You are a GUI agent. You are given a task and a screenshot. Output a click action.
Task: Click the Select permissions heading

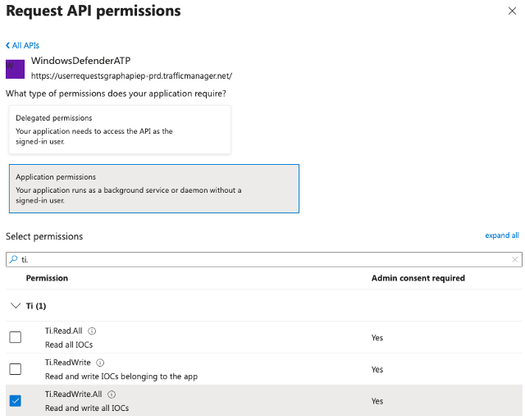[44, 236]
